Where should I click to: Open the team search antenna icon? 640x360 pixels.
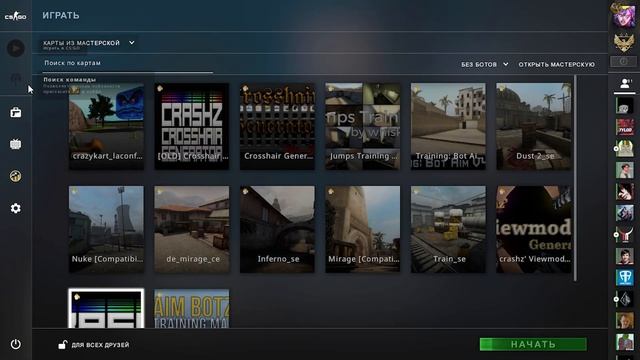point(16,79)
